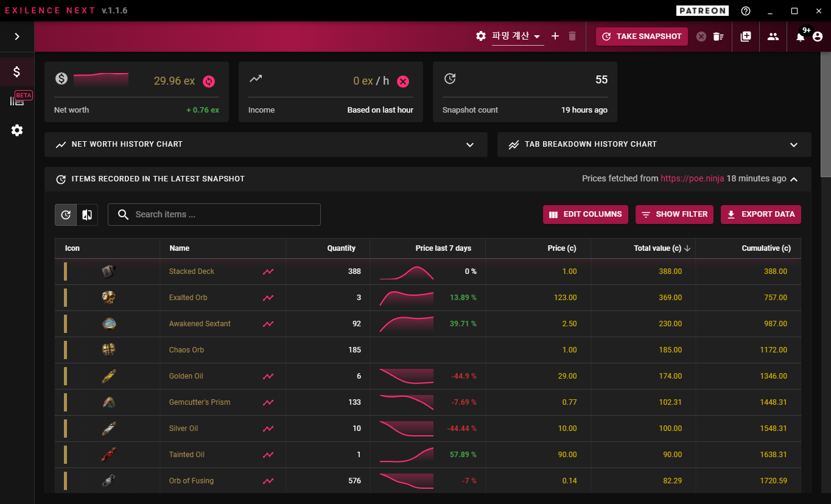Image resolution: width=831 pixels, height=504 pixels.
Task: Focus the Search items input field
Action: [x=214, y=214]
